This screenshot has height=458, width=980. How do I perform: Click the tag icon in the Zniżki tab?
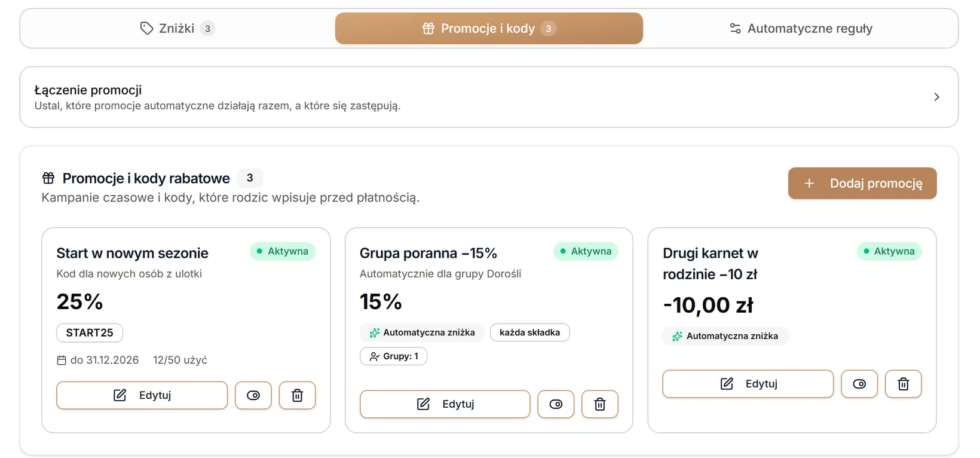146,28
